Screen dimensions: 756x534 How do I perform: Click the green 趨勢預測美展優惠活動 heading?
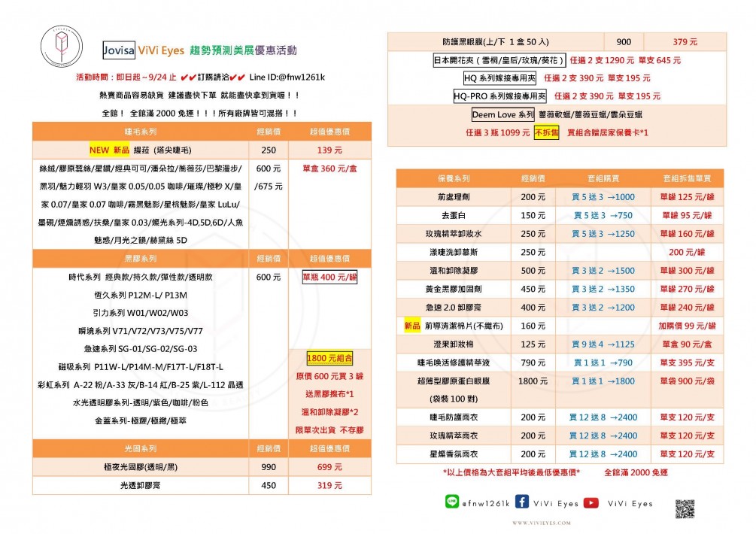[243, 50]
